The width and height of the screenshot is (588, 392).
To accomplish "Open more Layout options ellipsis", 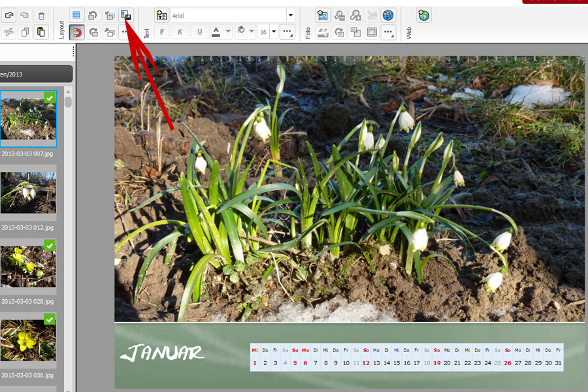I will pos(125,32).
